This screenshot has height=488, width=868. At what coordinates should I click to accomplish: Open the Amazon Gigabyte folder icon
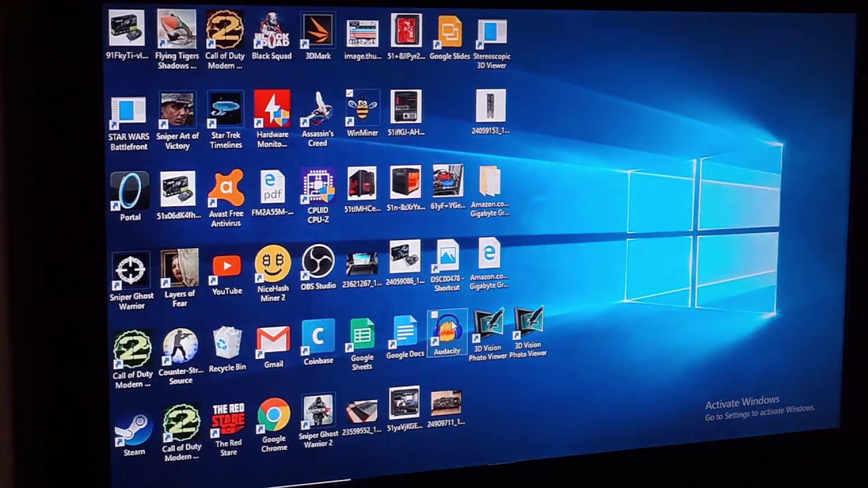[490, 192]
